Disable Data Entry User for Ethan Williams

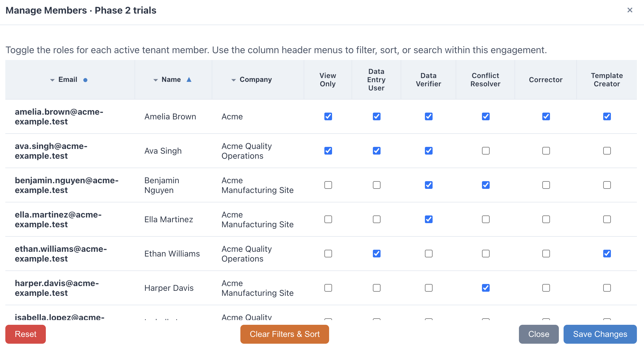376,254
